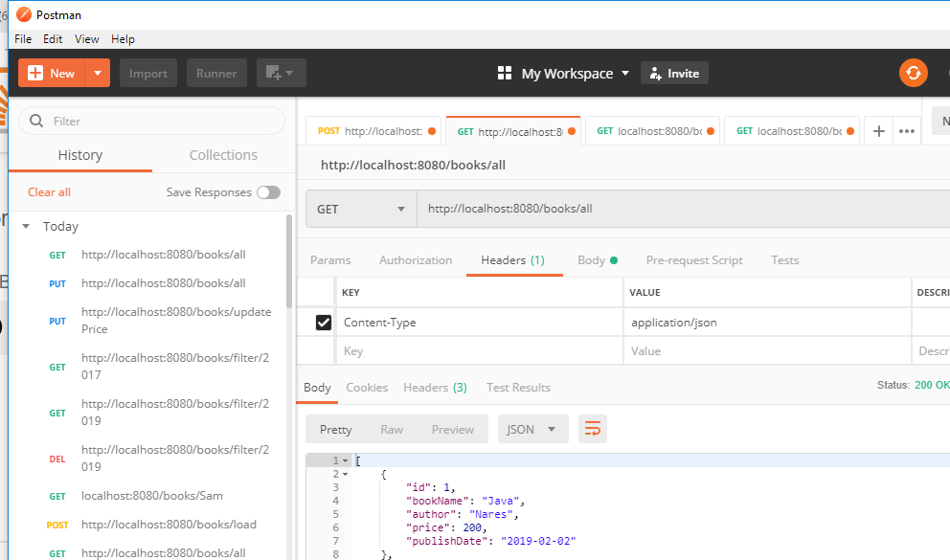Viewport: 950px width, 560px height.
Task: Open the response Headers (3) tab
Action: 435,388
